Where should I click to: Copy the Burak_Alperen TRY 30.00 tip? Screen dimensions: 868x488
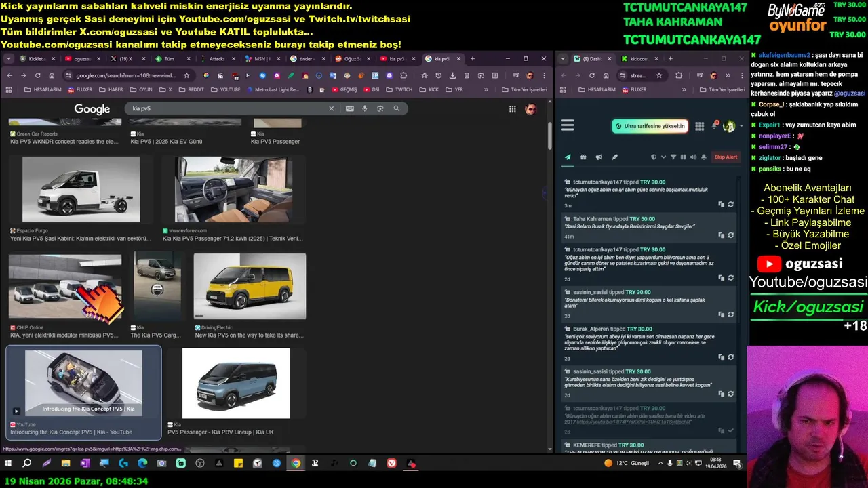tap(721, 357)
